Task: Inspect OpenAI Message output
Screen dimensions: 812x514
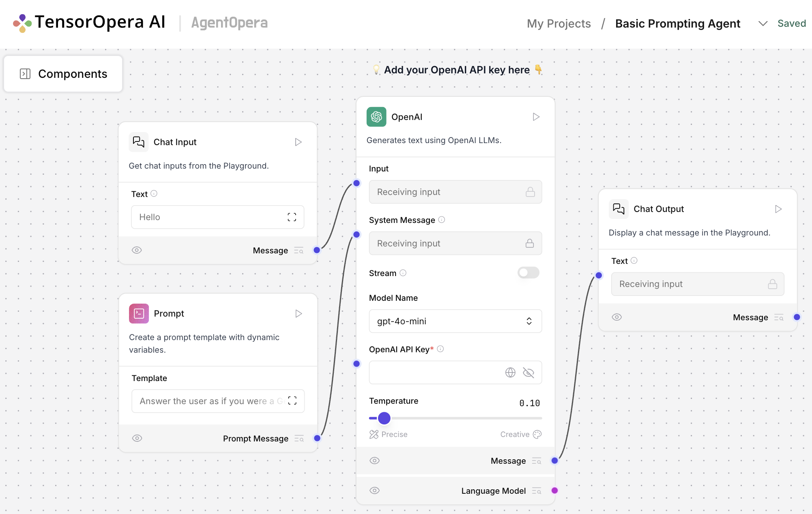Action: (537, 461)
